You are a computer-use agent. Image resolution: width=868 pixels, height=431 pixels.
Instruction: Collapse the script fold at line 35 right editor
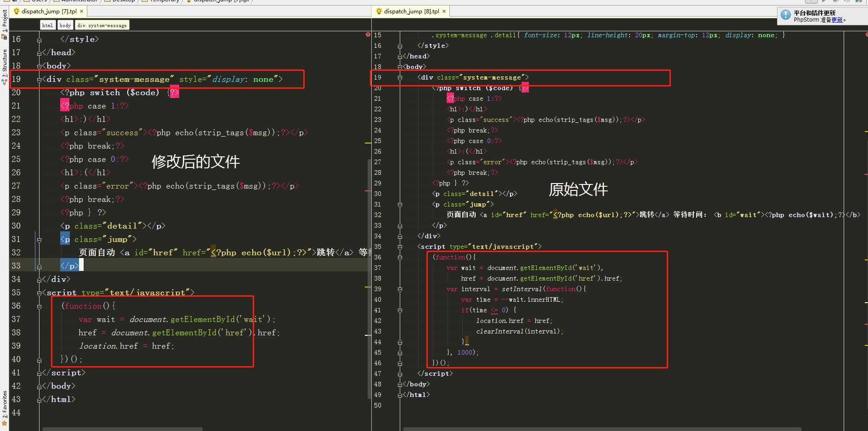point(400,247)
